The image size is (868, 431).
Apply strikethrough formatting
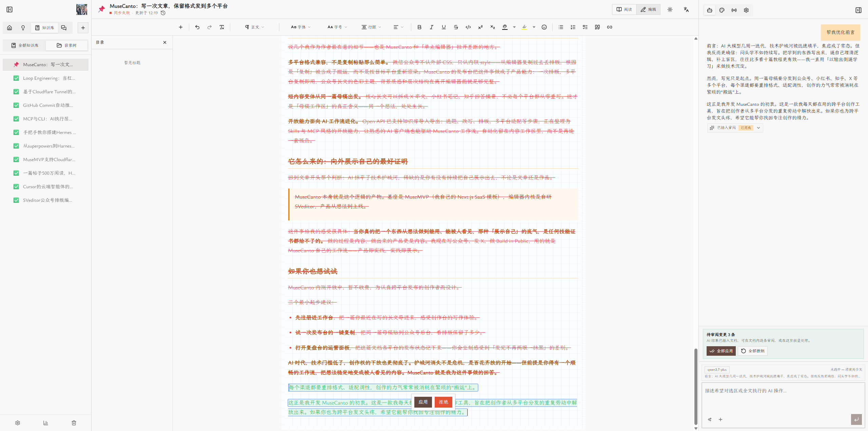pyautogui.click(x=456, y=27)
